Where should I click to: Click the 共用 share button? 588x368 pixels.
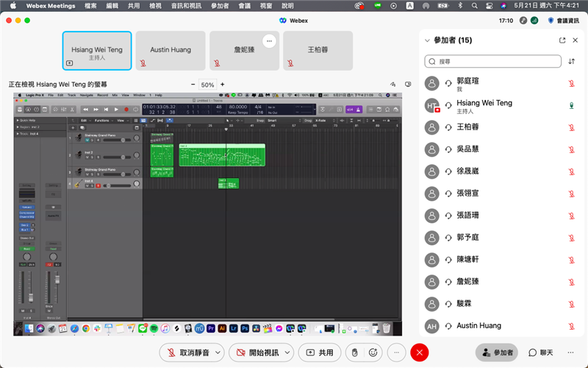pyautogui.click(x=320, y=353)
